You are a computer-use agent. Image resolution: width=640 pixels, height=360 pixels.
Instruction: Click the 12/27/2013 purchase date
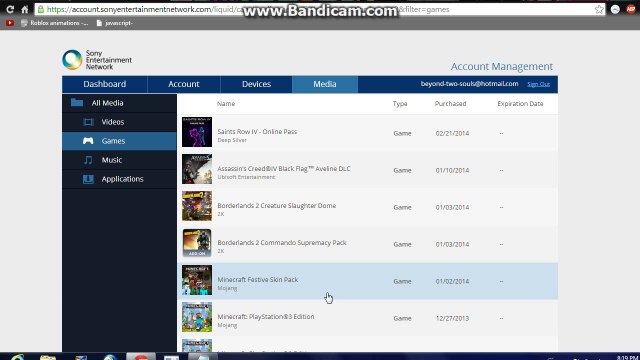click(452, 318)
